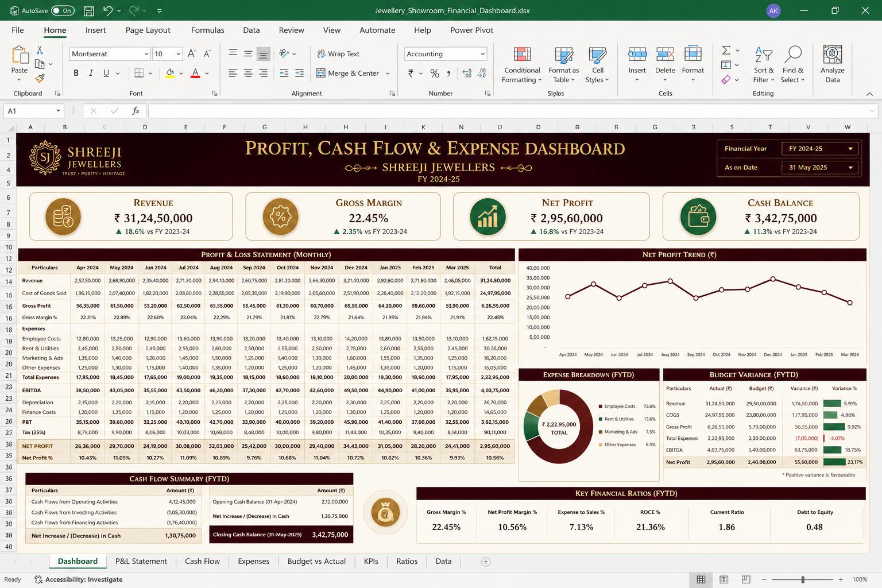Open the Insert ribbon tab
882x588 pixels.
[x=96, y=30]
